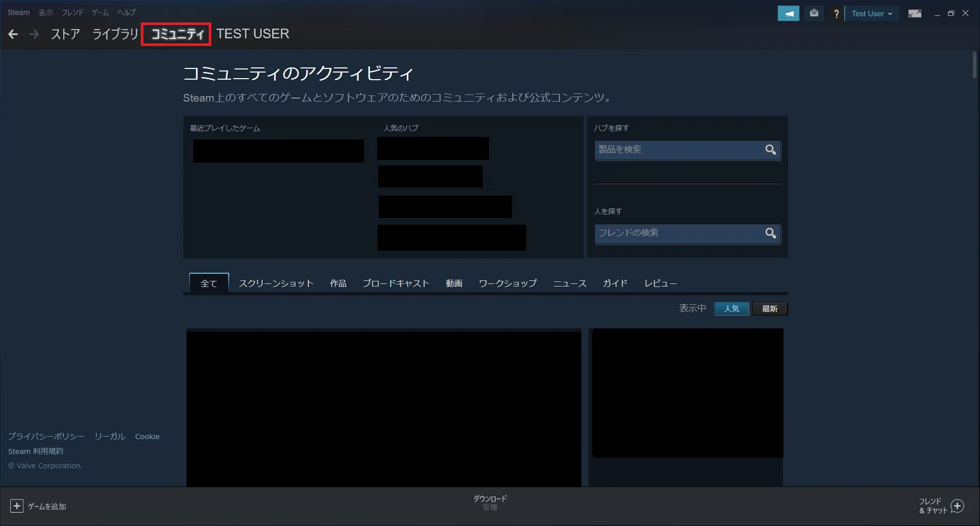Open the プライバシーポリシー link
The image size is (980, 526).
tap(46, 437)
